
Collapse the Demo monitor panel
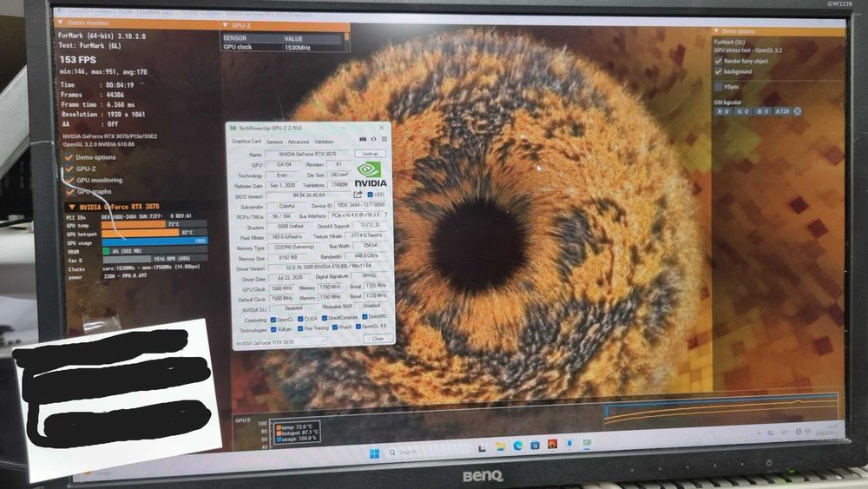[60, 23]
